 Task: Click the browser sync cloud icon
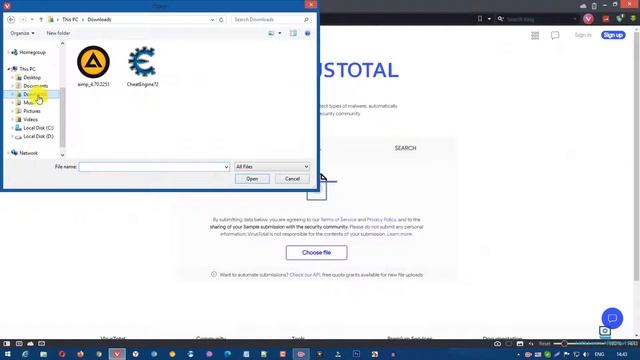(x=583, y=6)
